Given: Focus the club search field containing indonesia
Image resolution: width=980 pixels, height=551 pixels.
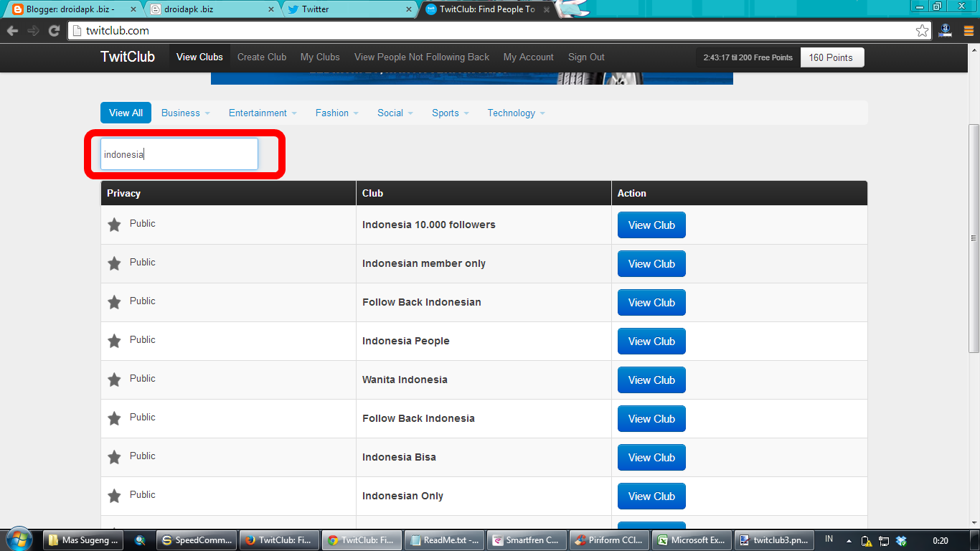Looking at the screenshot, I should (179, 154).
